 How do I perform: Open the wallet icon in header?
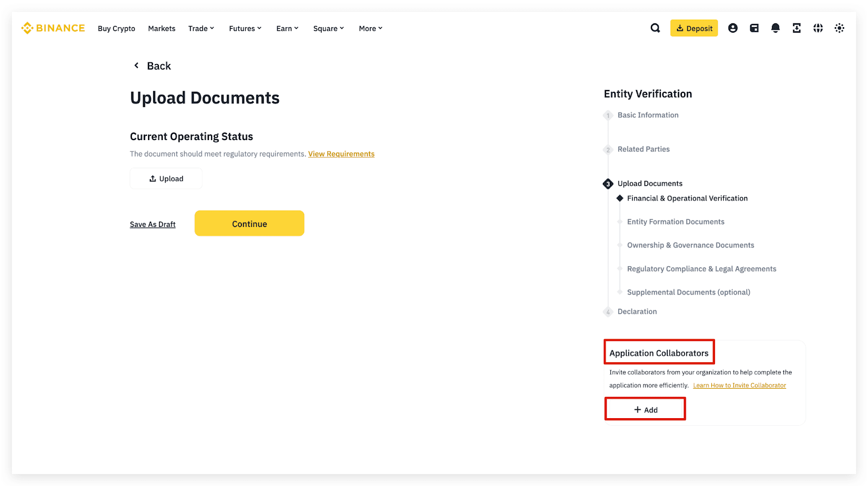754,28
